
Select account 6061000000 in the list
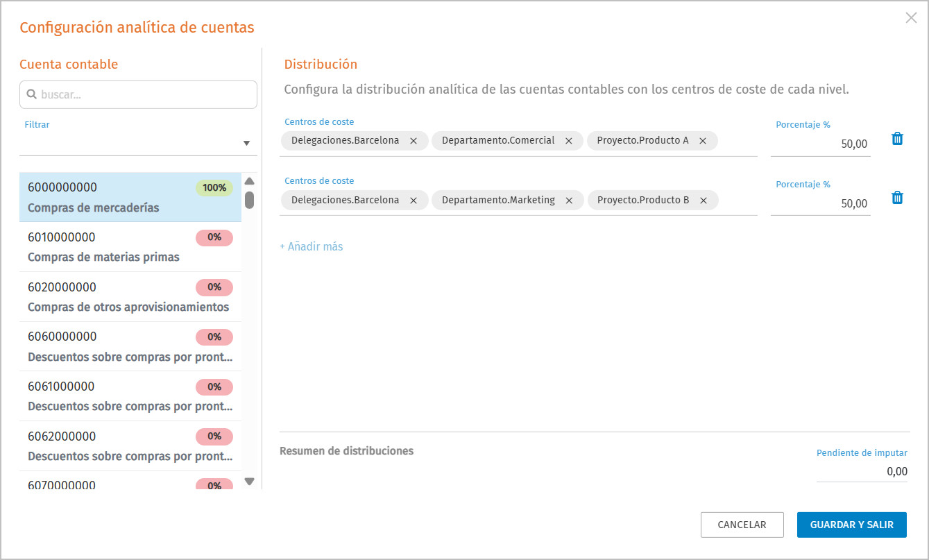(x=130, y=396)
